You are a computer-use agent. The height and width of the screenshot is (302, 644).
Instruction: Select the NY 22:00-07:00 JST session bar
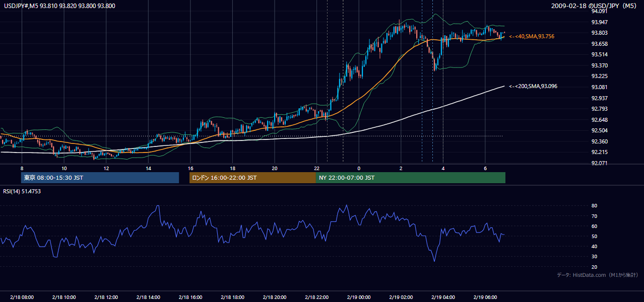[411, 178]
